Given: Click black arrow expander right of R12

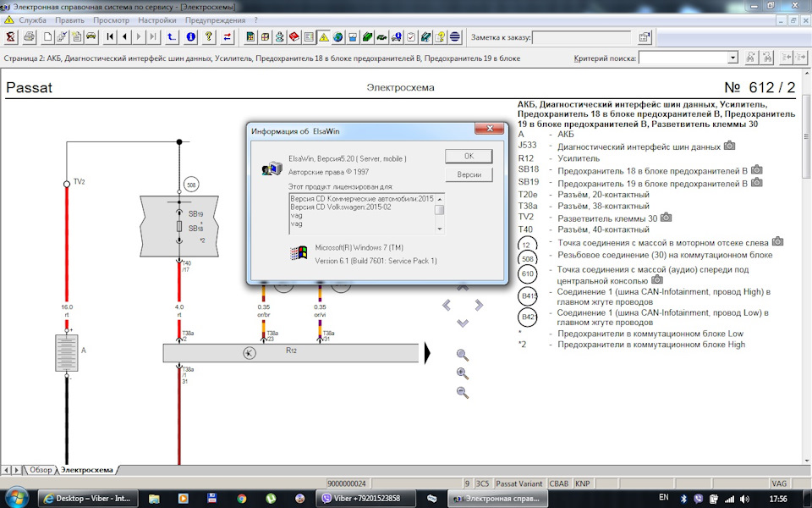Looking at the screenshot, I should click(428, 352).
